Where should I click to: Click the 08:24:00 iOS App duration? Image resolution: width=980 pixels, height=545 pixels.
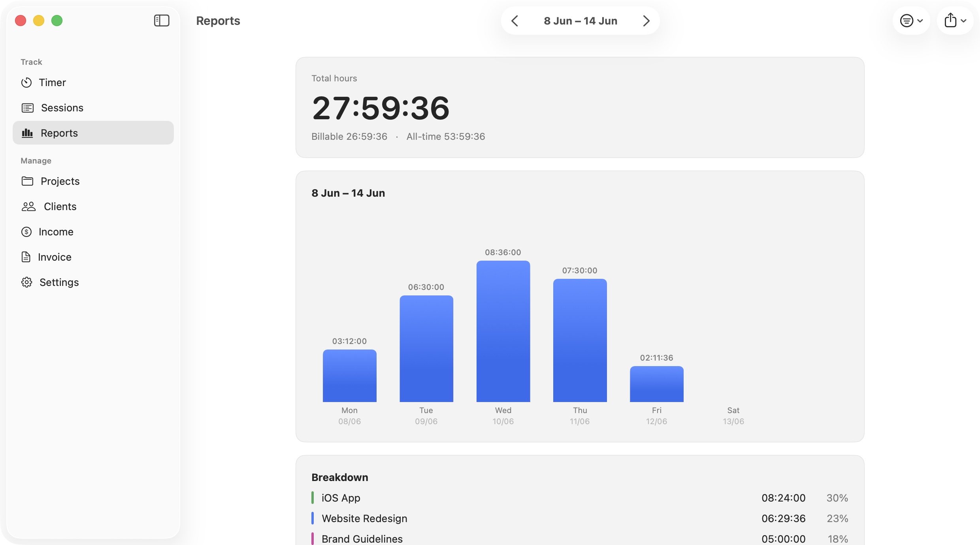pos(784,498)
